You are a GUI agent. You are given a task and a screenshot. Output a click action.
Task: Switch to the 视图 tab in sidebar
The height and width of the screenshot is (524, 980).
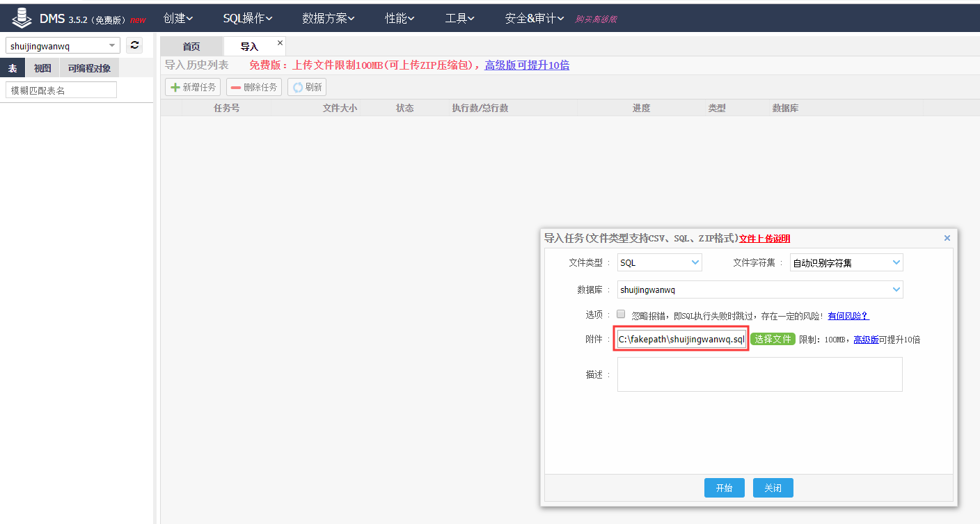pos(42,68)
